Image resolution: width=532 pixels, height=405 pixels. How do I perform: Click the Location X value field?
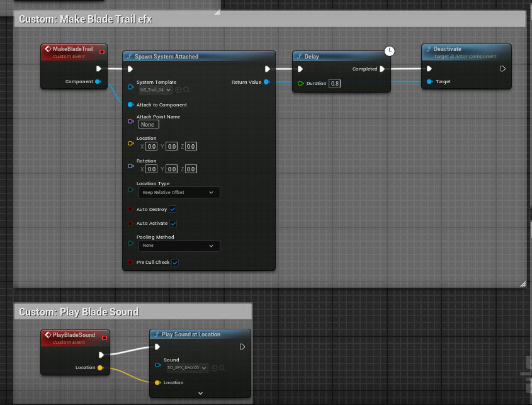point(151,146)
